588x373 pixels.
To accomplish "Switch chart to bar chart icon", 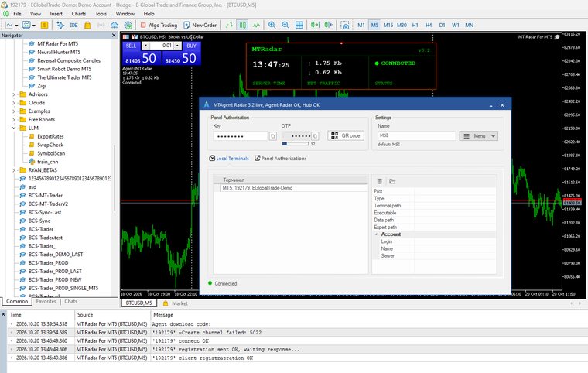I will [x=229, y=25].
